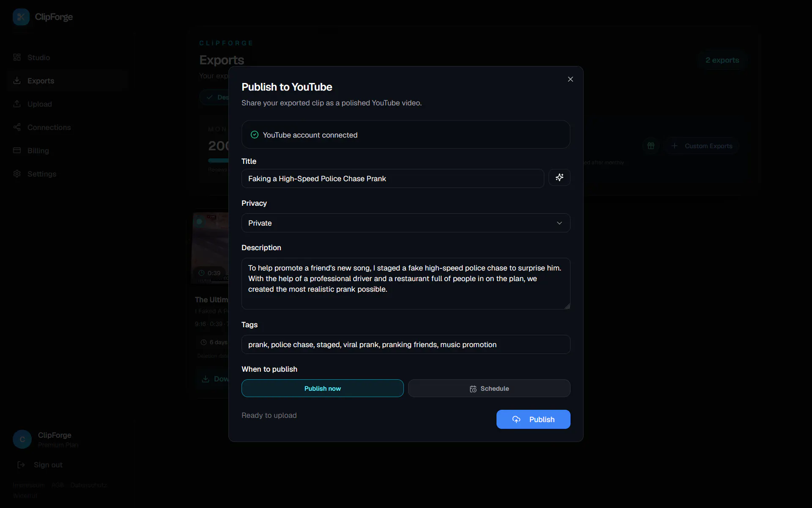The width and height of the screenshot is (812, 508).
Task: Click the Connections share icon in sidebar
Action: point(17,127)
